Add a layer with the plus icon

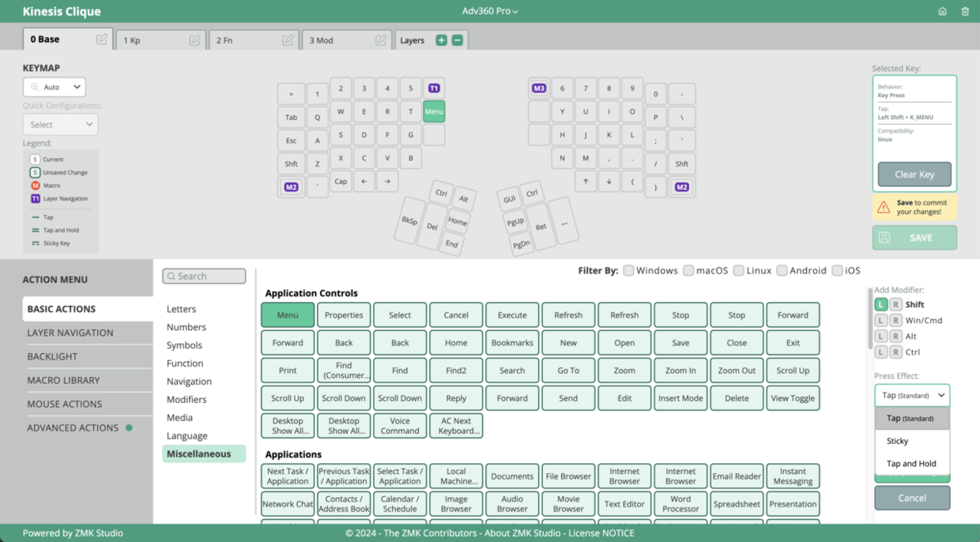coord(441,40)
